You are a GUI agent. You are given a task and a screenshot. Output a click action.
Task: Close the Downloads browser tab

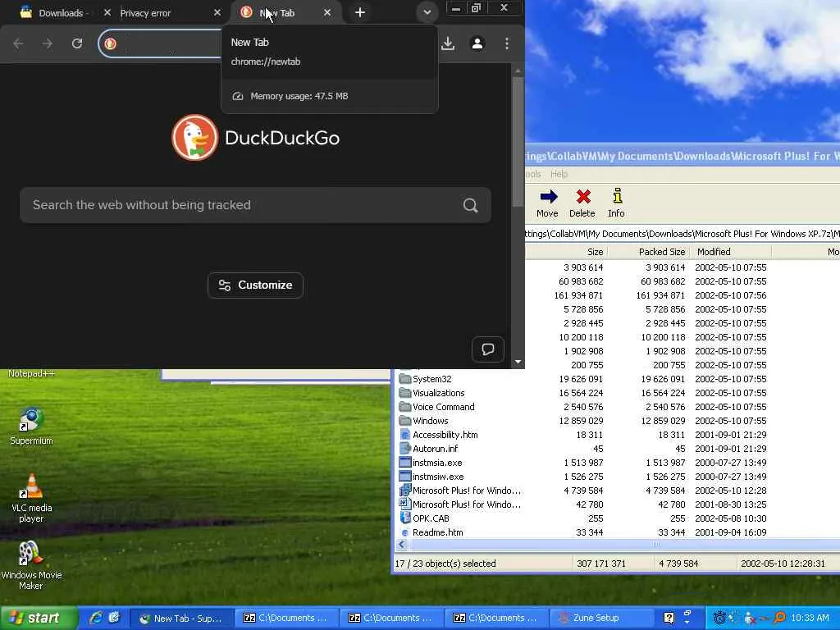tap(107, 12)
